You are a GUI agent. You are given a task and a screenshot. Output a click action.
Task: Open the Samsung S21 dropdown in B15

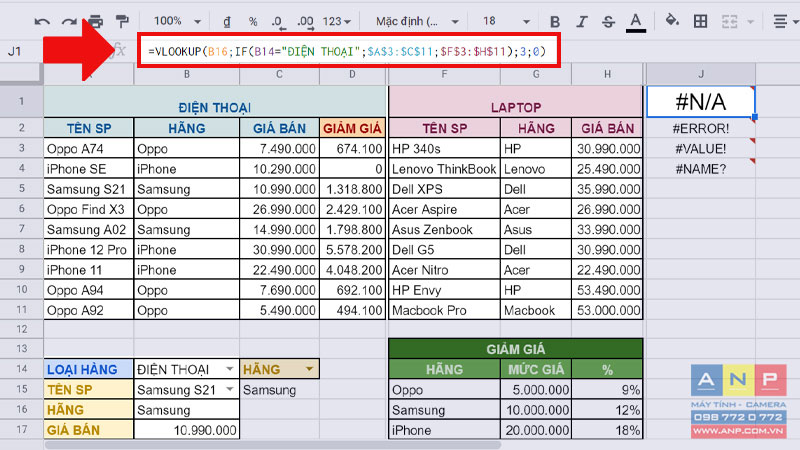230,389
